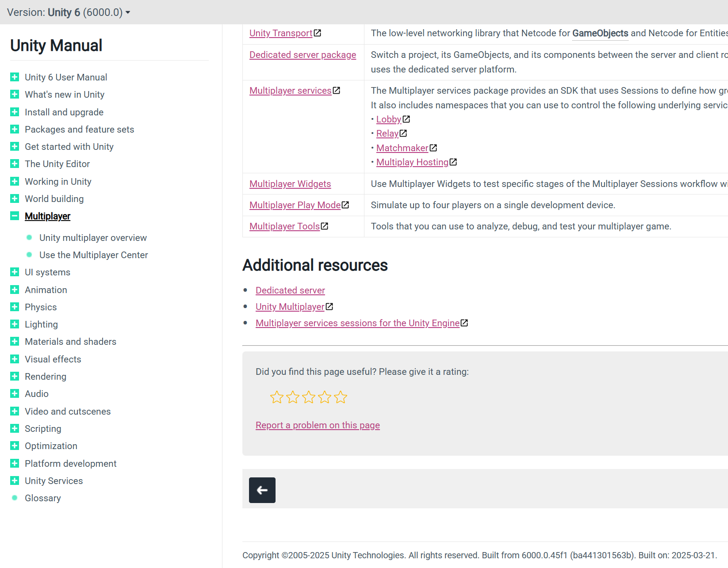The height and width of the screenshot is (568, 728).
Task: Select Use the Multiplayer Center in sidebar
Action: (93, 255)
